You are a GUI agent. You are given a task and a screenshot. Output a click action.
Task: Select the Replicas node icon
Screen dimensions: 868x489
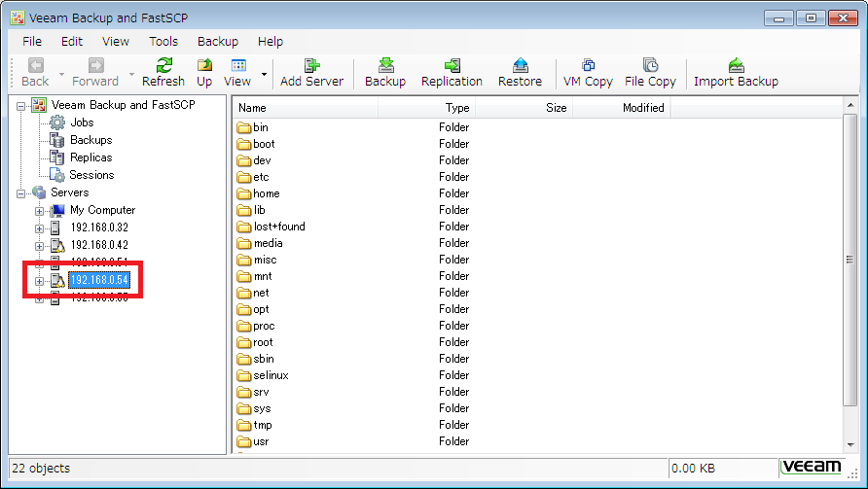point(57,157)
